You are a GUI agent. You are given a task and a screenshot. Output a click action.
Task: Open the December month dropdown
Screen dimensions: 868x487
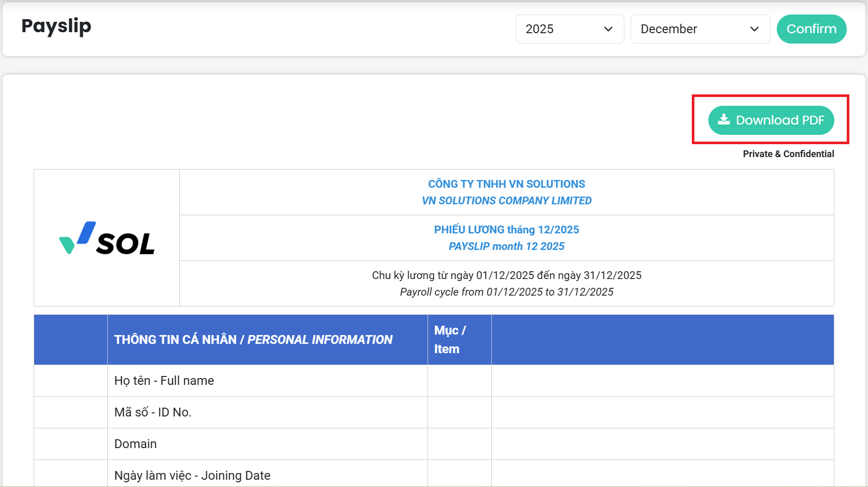pos(700,29)
